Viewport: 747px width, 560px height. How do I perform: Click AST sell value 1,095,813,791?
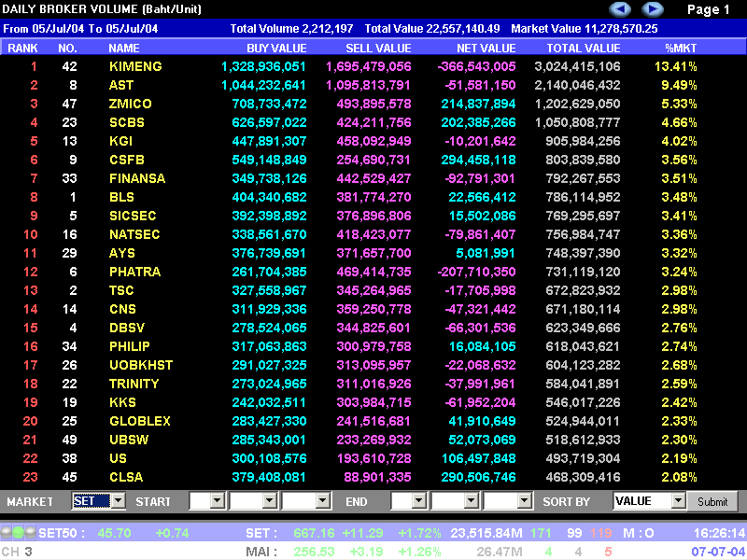click(368, 85)
